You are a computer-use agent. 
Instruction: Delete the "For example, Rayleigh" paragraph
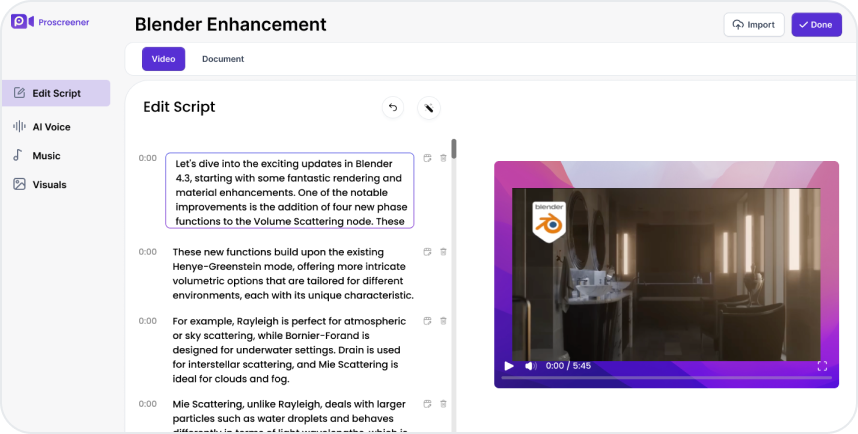(443, 321)
